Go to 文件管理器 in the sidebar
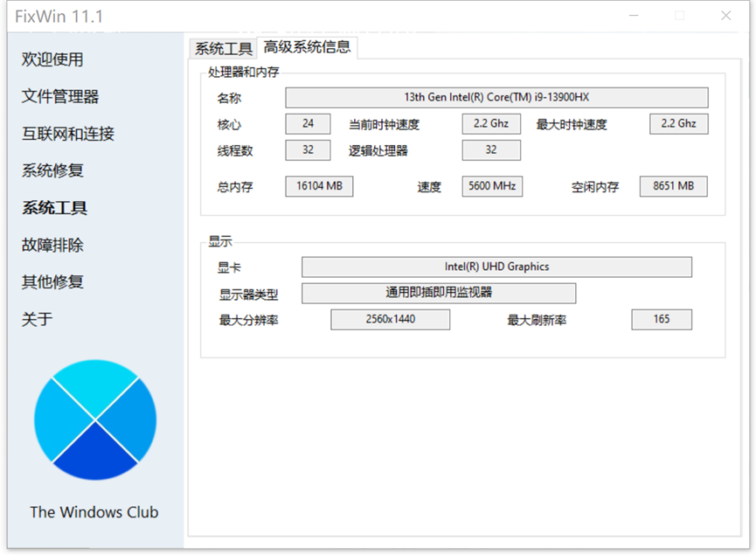 pos(60,96)
